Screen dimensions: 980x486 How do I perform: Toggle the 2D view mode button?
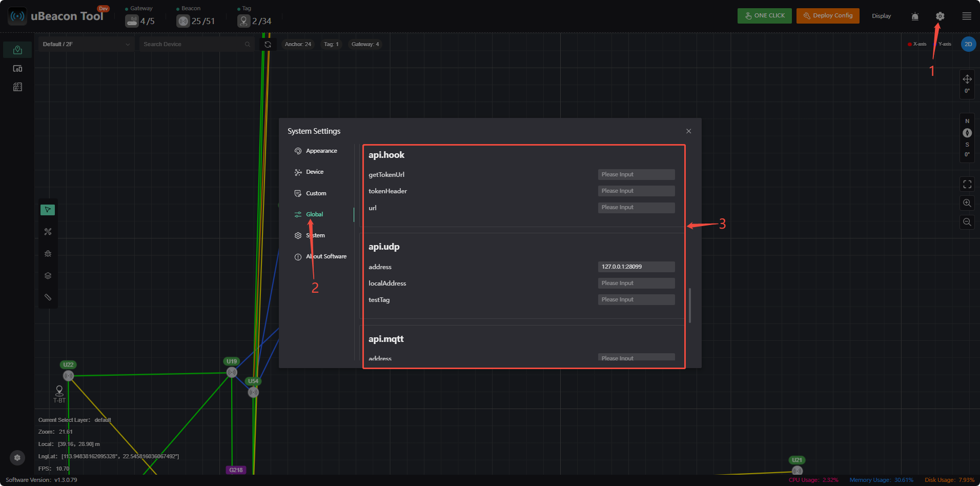(968, 44)
